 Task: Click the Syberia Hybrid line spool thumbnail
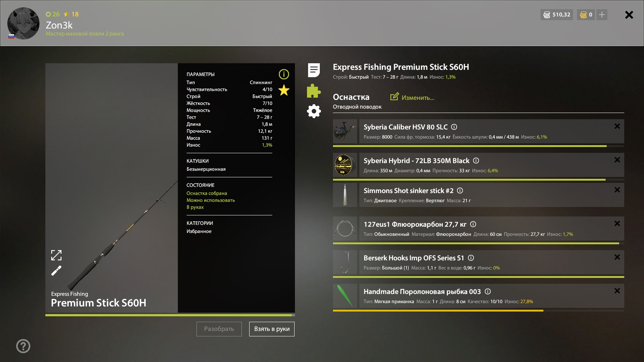[345, 165]
